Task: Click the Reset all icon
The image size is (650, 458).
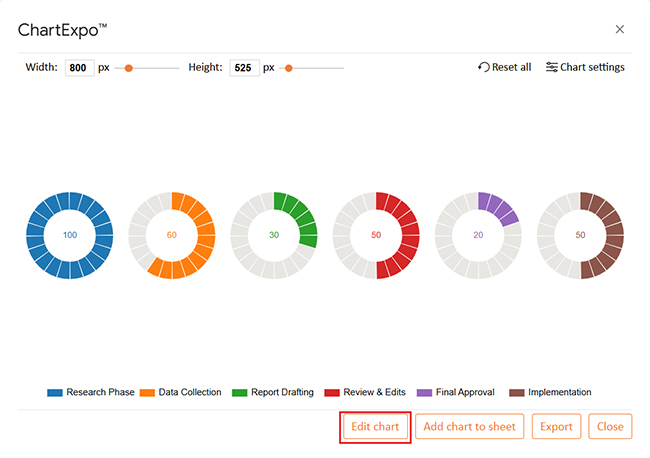Action: [483, 67]
